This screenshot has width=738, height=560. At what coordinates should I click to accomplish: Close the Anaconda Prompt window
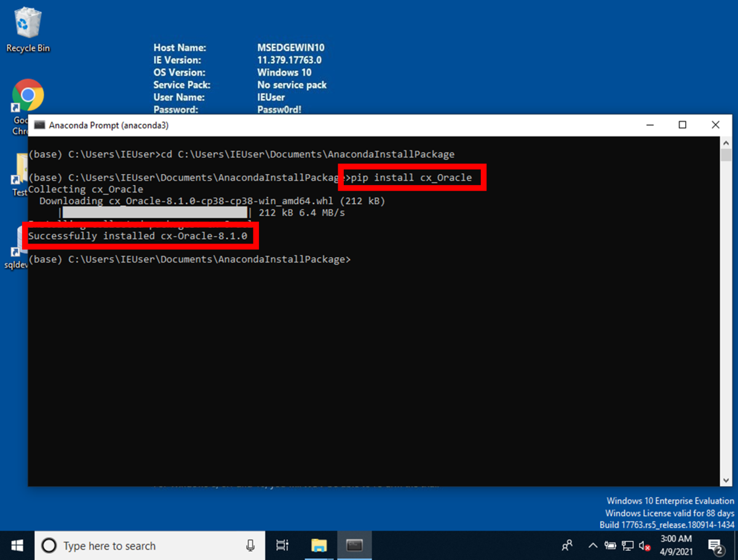pyautogui.click(x=715, y=125)
